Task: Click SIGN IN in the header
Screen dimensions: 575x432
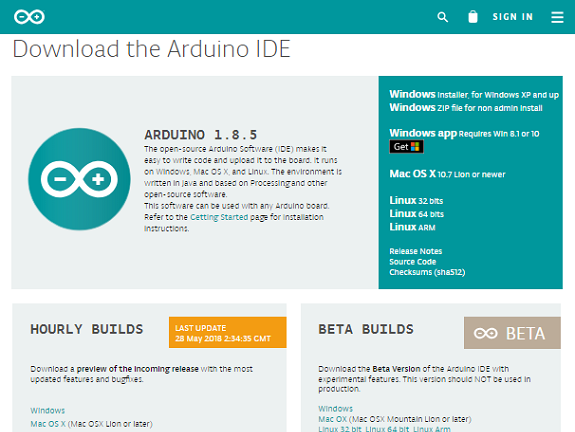Action: pos(512,17)
